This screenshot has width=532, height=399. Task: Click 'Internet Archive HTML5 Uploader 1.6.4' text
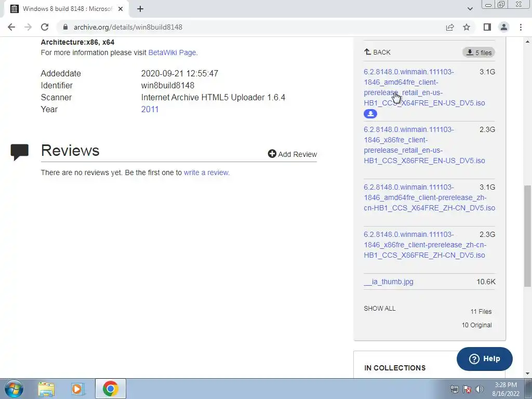[213, 97]
